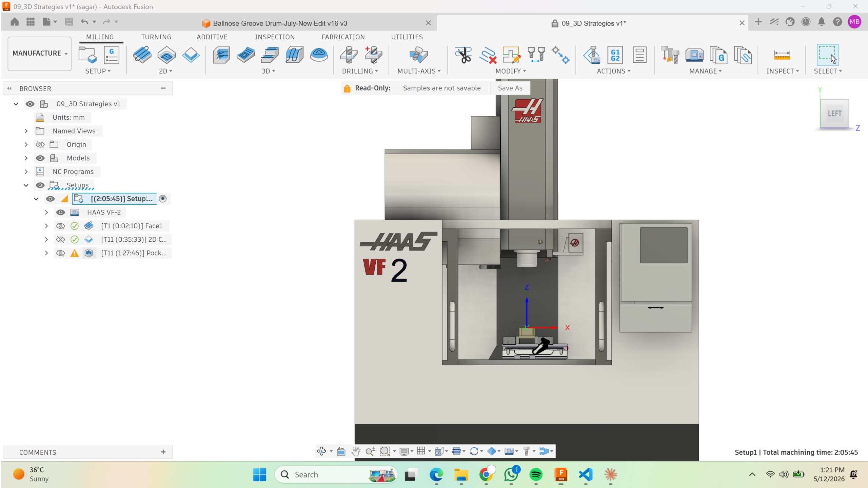
Task: Click the Delete Passes icon
Action: click(488, 55)
